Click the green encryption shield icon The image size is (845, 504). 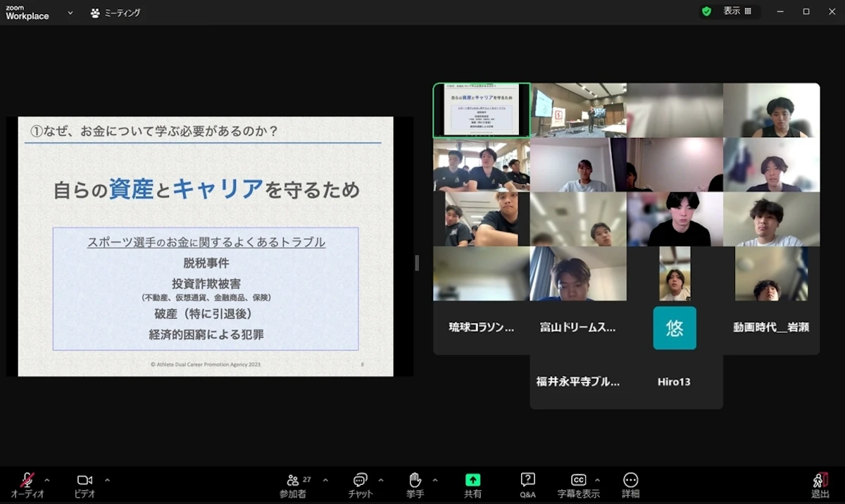[706, 11]
